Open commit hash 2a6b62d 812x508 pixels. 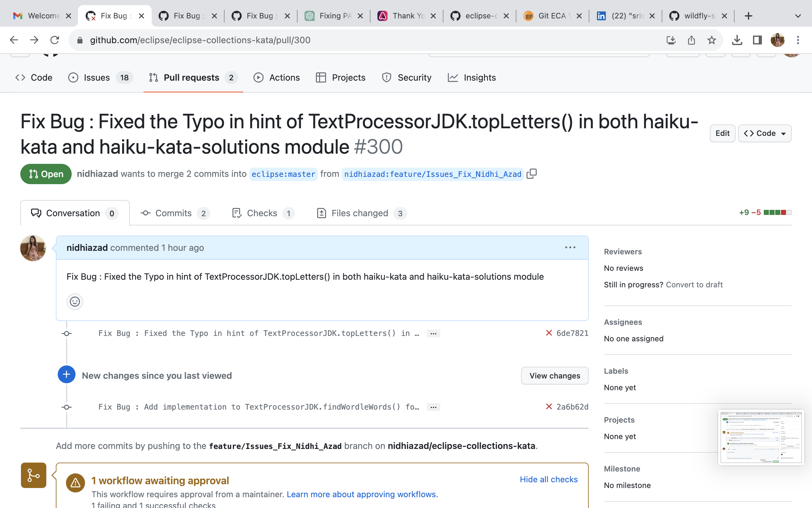tap(572, 406)
